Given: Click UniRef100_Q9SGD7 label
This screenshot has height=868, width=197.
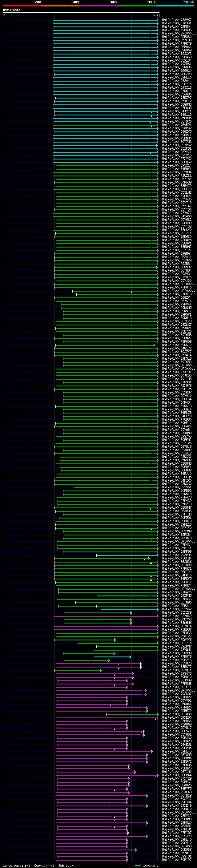Looking at the screenshot, I should [x=177, y=694].
